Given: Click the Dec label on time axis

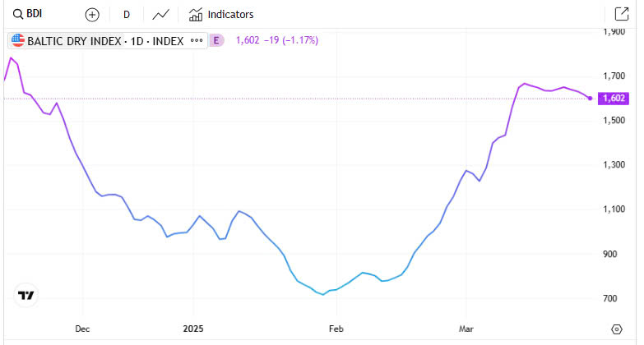Looking at the screenshot, I should (x=82, y=329).
